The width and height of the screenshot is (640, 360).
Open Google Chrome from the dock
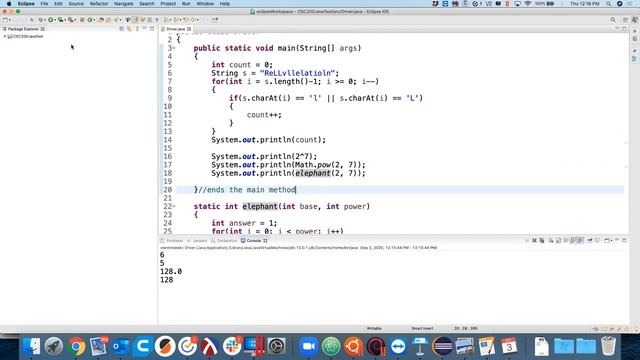[76, 347]
